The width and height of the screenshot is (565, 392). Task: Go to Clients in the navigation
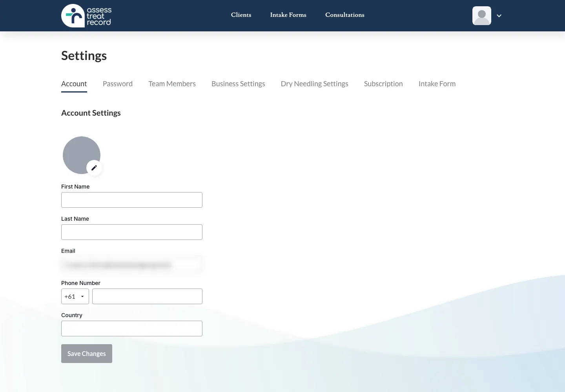tap(241, 15)
